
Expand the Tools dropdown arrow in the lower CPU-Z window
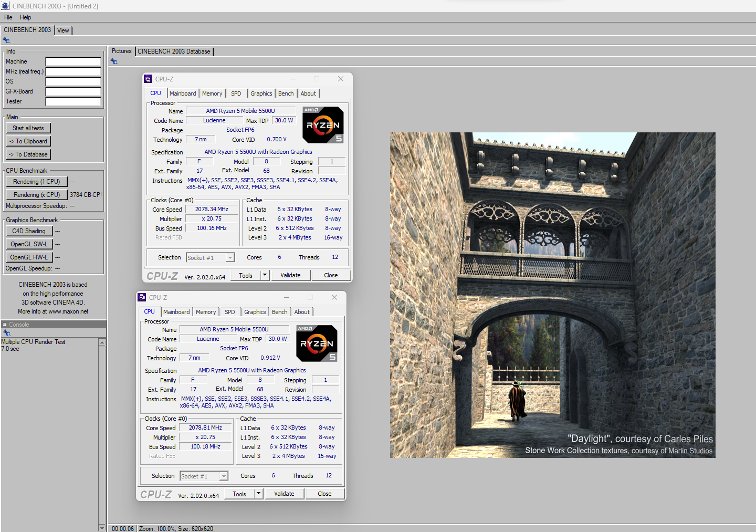tap(259, 494)
